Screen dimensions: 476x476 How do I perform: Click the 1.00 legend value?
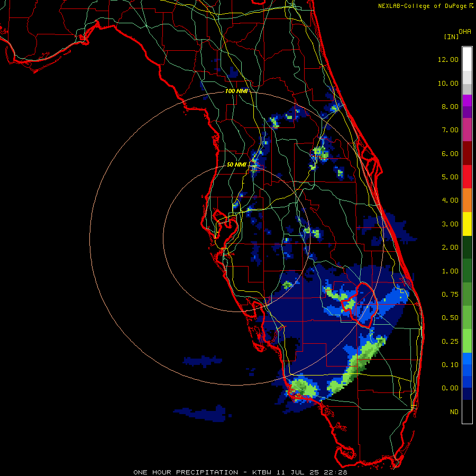pos(450,271)
